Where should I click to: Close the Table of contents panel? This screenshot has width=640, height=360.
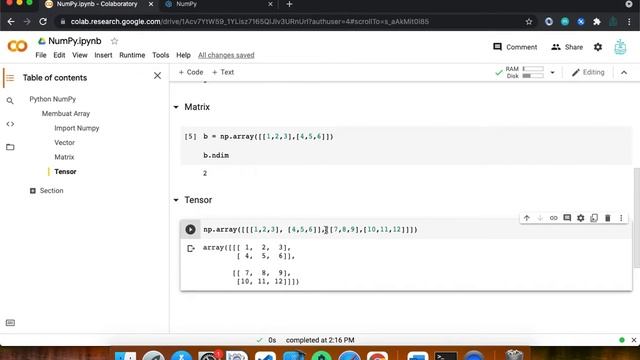[x=157, y=76]
